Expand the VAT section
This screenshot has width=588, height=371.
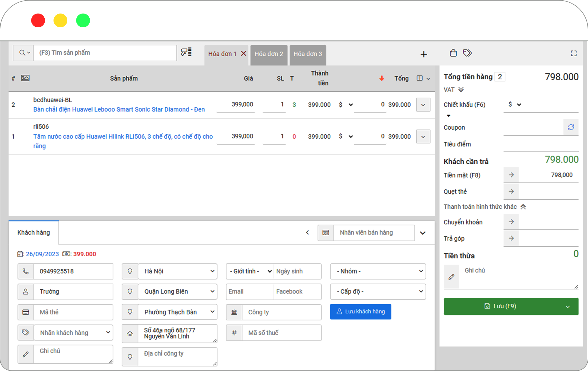pos(461,89)
